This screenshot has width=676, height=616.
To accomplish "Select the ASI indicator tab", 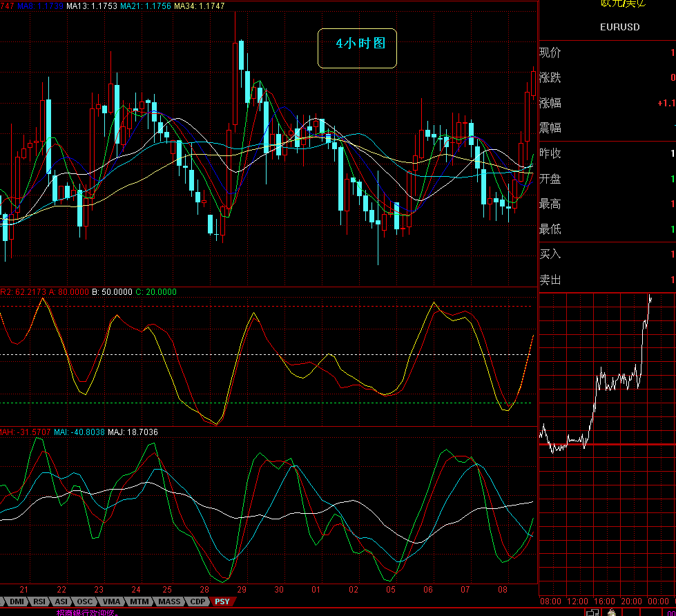I will pyautogui.click(x=61, y=601).
